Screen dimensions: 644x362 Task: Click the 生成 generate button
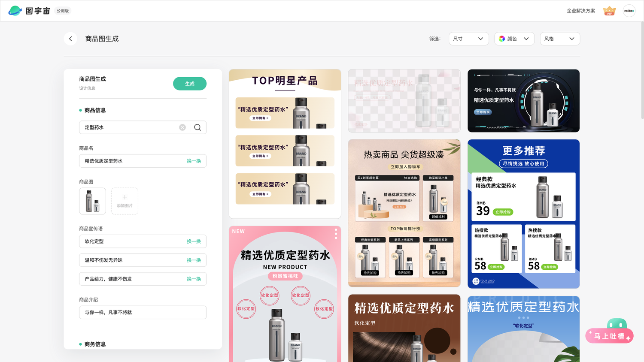click(x=190, y=84)
